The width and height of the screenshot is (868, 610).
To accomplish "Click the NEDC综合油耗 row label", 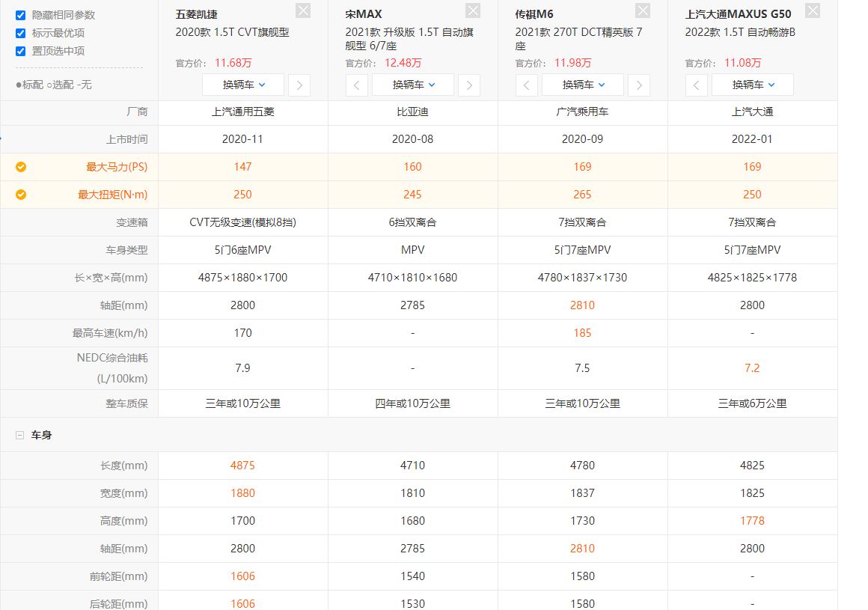I will click(x=112, y=368).
